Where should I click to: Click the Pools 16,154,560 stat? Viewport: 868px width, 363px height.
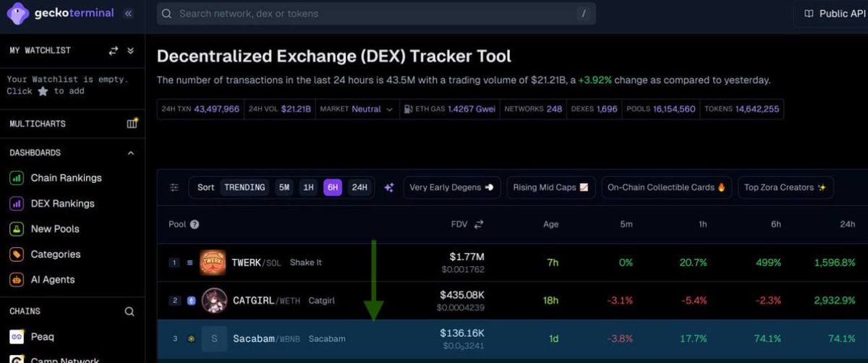coord(661,109)
